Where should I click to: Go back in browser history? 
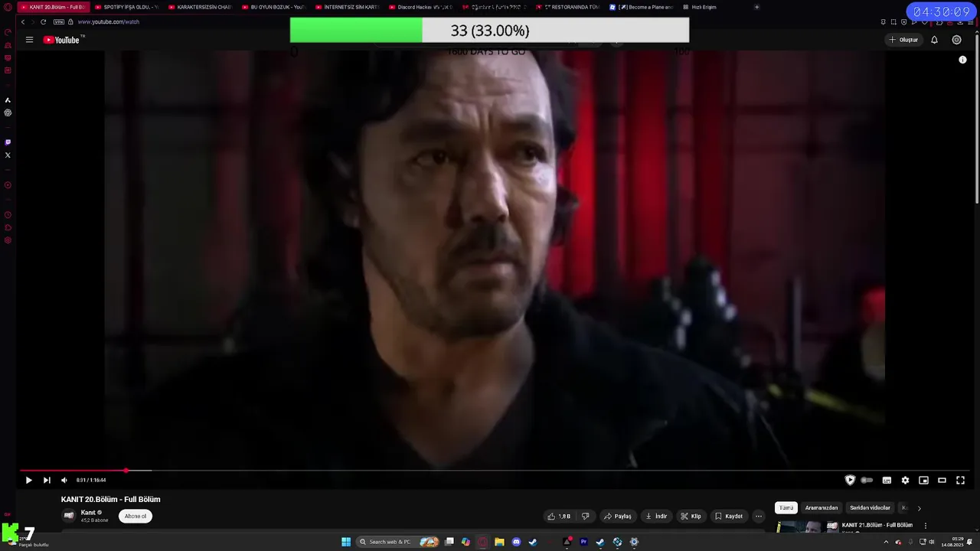click(23, 22)
